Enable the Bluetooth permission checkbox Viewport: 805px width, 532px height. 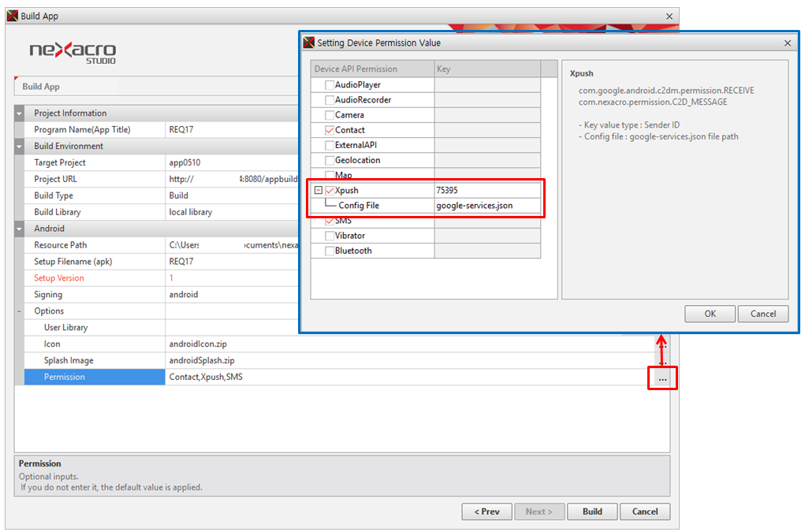330,251
